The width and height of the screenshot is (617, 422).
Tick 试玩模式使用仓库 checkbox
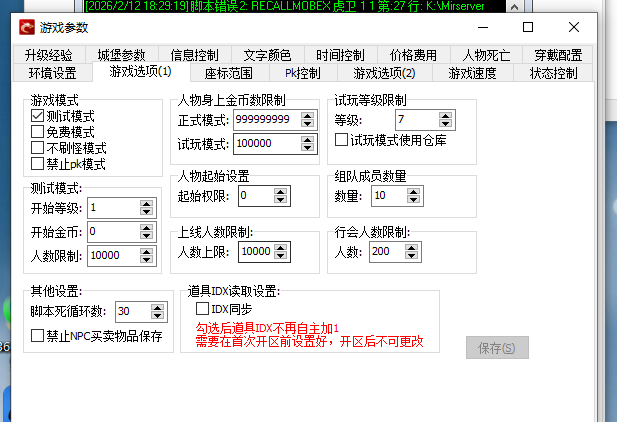click(x=342, y=140)
